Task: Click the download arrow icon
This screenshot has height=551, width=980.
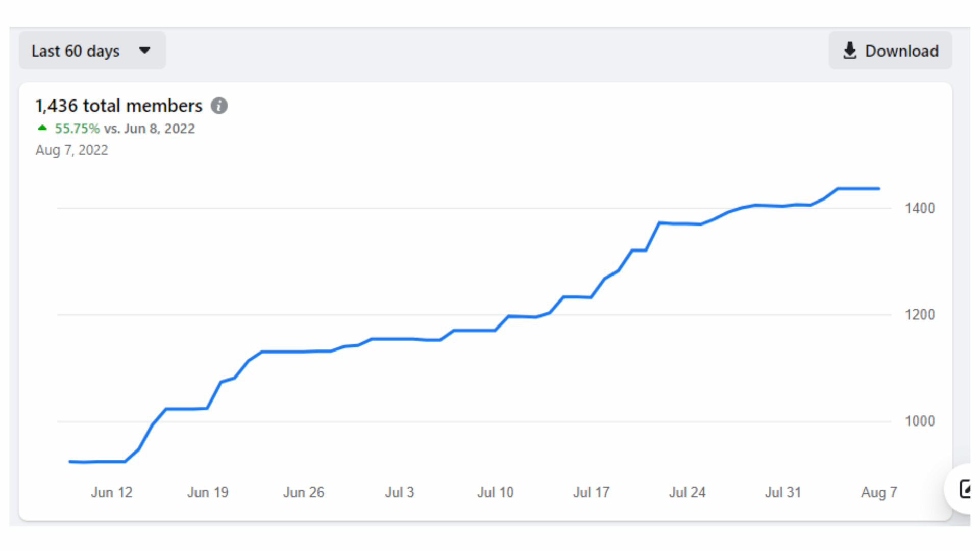Action: point(850,51)
